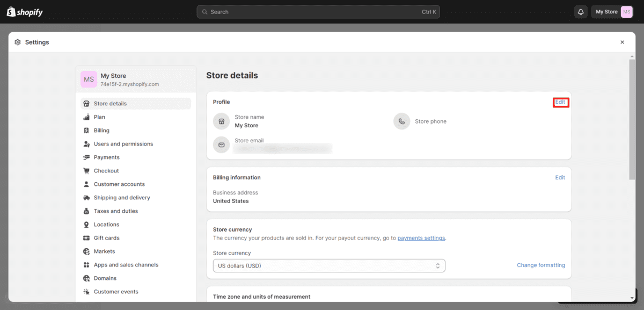Screen dimensions: 644x310
Task: Click the Shopify logo
Action: pos(24,11)
